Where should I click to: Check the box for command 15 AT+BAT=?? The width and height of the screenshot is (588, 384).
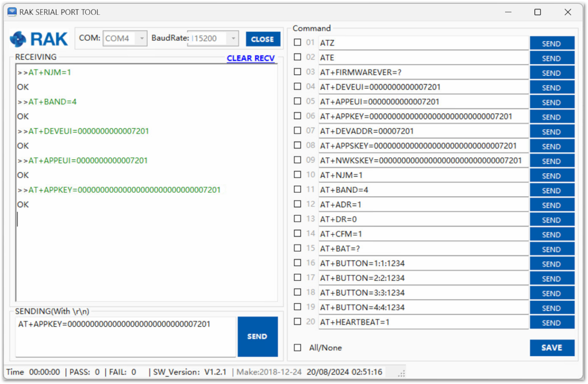pos(297,248)
